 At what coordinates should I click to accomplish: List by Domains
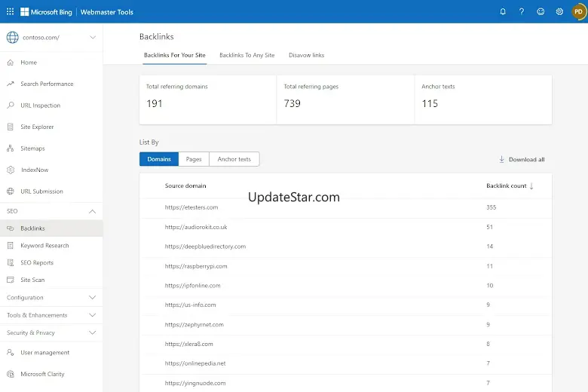159,159
